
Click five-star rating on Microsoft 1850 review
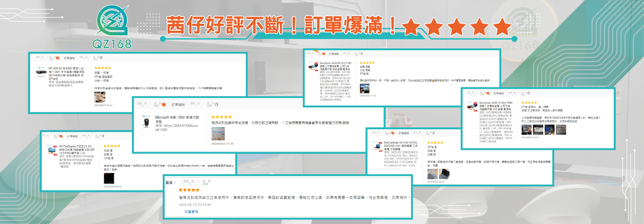point(221,117)
